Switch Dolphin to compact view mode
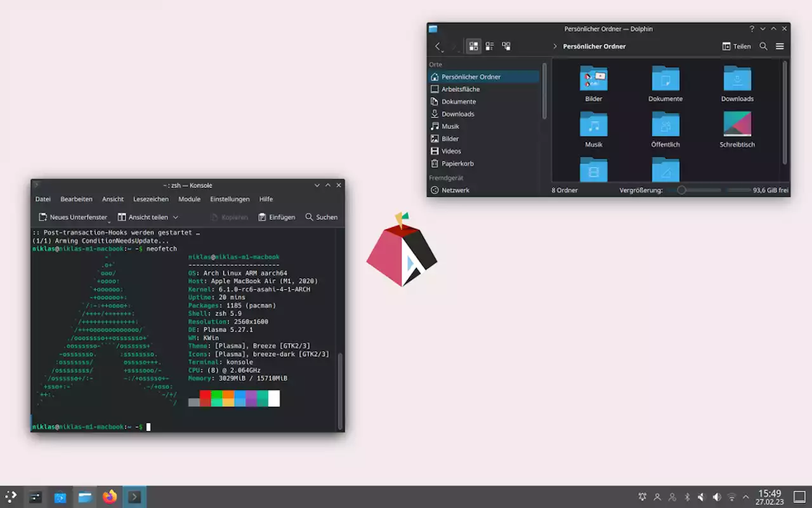812x508 pixels. [x=490, y=46]
